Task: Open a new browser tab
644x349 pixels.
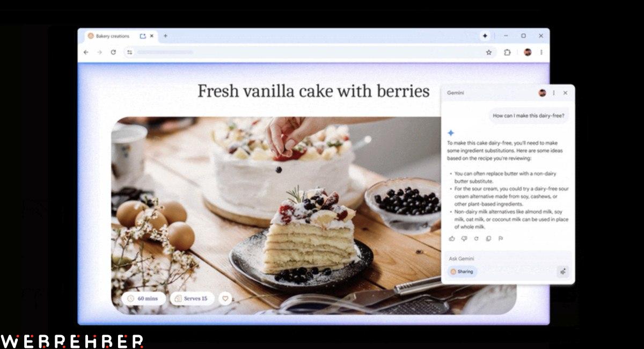Action: coord(165,36)
